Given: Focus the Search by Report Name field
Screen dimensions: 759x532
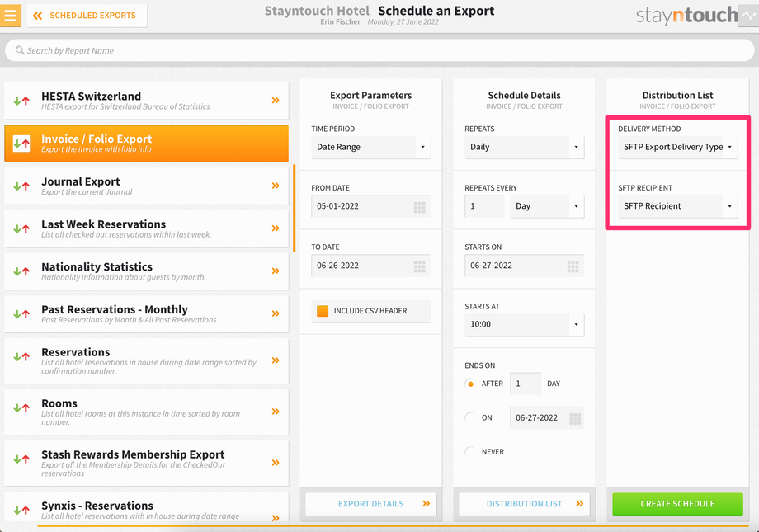Looking at the screenshot, I should pos(379,50).
